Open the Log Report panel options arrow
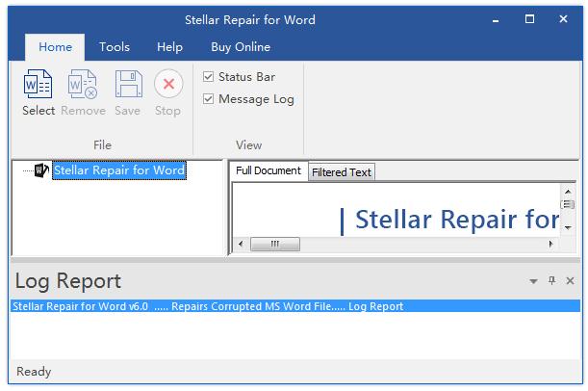The image size is (588, 391). (533, 281)
